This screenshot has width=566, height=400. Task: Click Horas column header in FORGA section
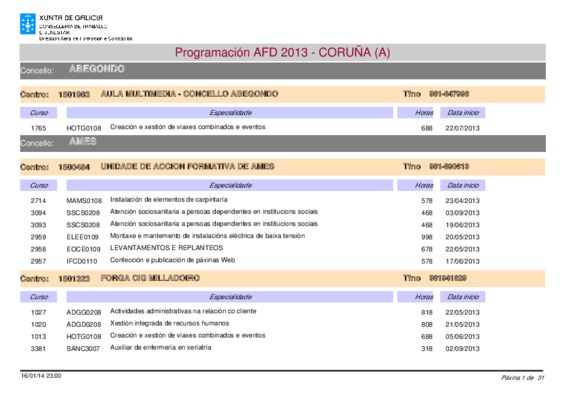415,297
